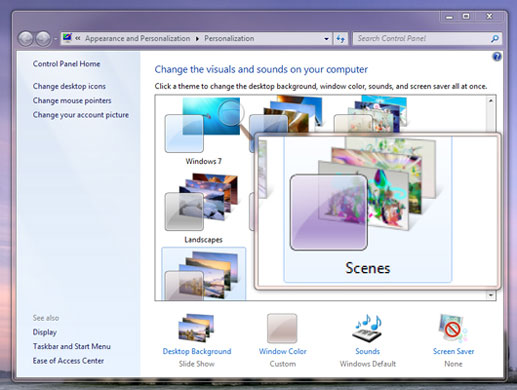The image size is (517, 390).
Task: Click the Personalization breadcrumb
Action: (229, 39)
